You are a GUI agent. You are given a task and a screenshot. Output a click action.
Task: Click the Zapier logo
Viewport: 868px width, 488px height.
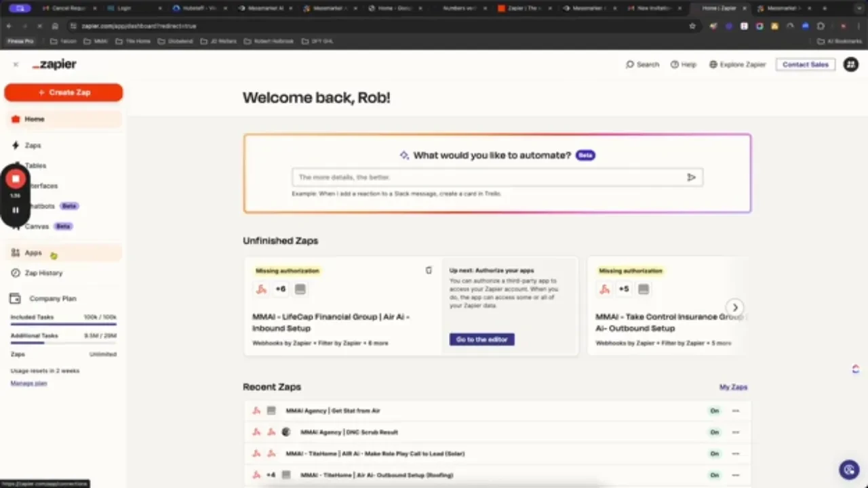(x=54, y=64)
